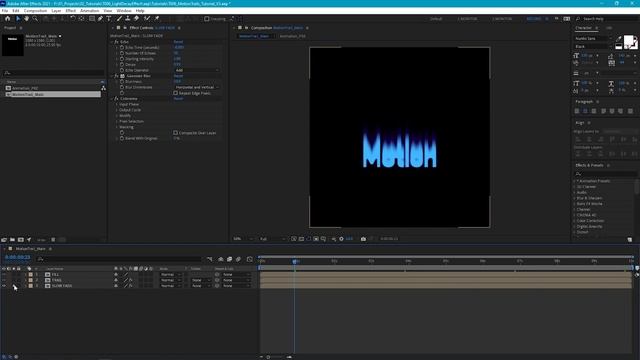Screen dimensions: 640x360
Task: Open the Blur Dimensions dropdown
Action: click(196, 87)
